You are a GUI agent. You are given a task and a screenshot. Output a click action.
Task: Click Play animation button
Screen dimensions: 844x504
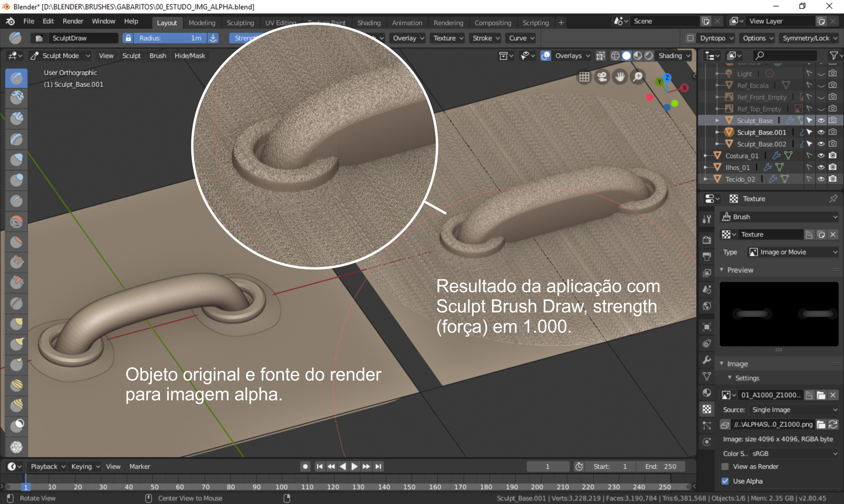[x=354, y=467]
